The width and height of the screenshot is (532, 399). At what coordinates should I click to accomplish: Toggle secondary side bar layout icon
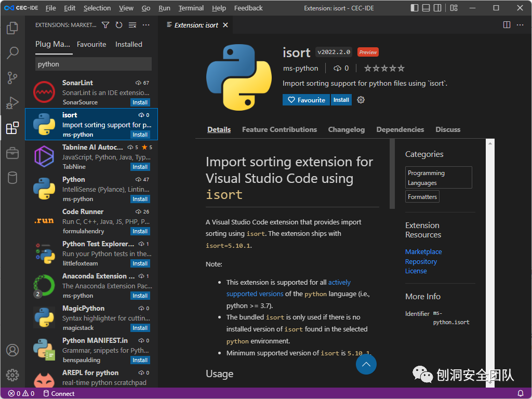tap(437, 8)
